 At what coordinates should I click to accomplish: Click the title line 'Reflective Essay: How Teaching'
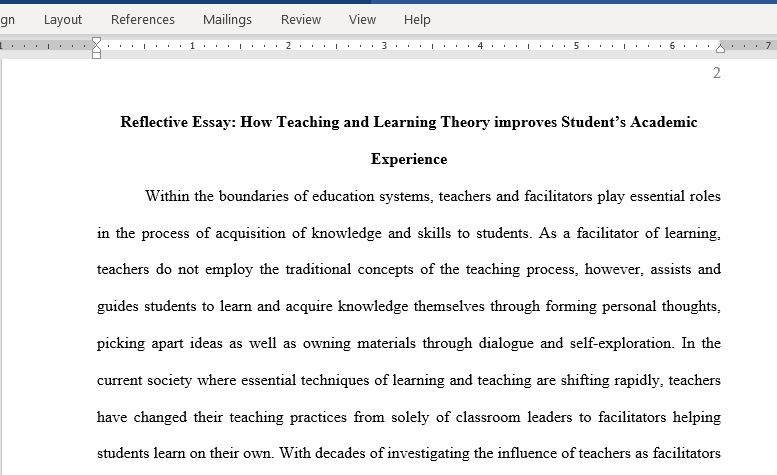coord(409,122)
